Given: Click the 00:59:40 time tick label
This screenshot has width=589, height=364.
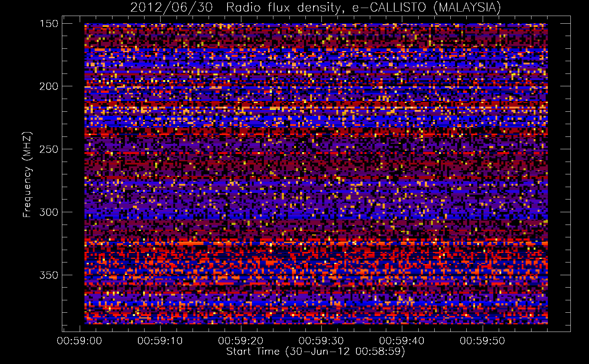Looking at the screenshot, I should tap(402, 341).
